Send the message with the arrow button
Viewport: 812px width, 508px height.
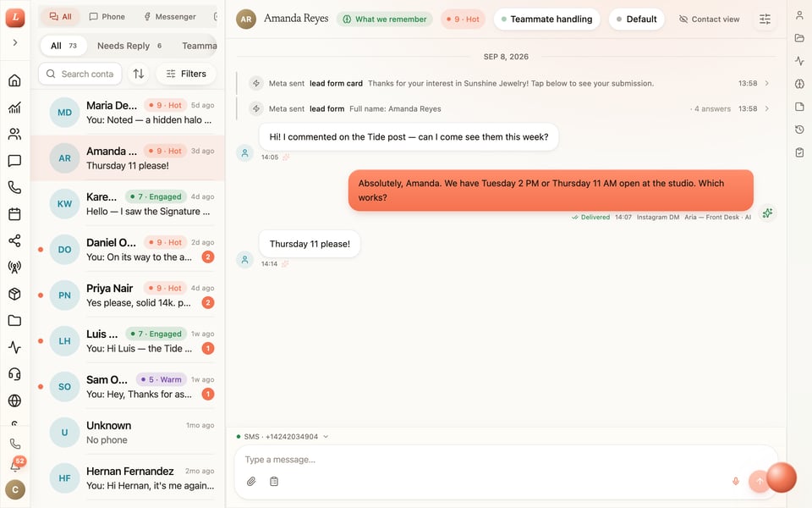click(x=760, y=482)
